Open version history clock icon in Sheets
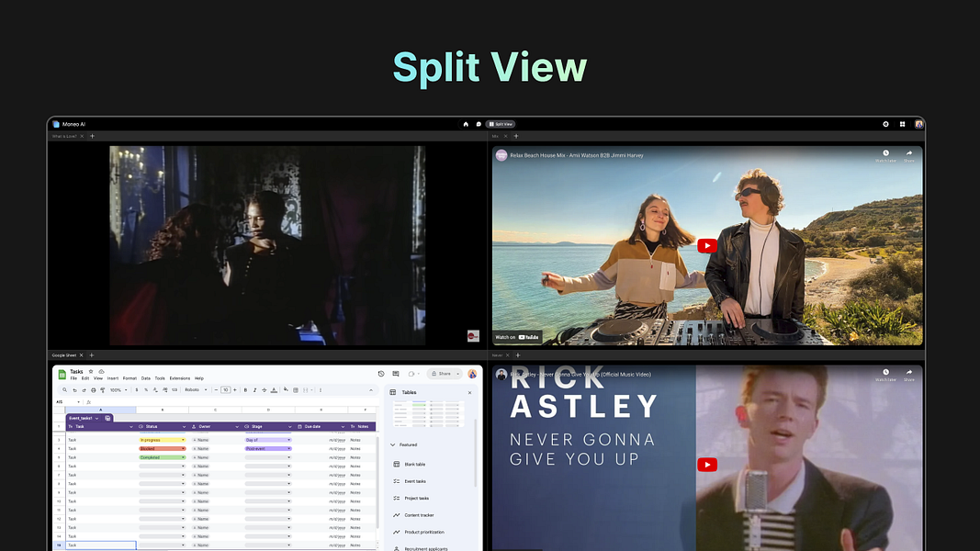The width and height of the screenshot is (980, 551). tap(381, 374)
